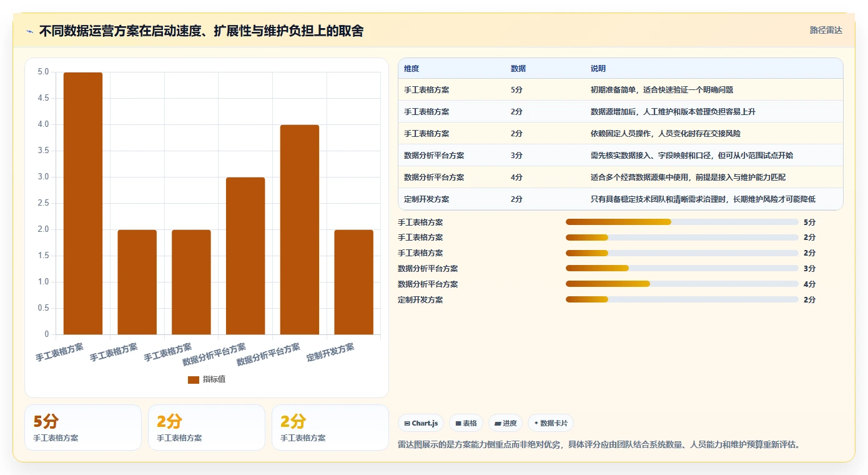This screenshot has height=475, width=868.
Task: Click the Chart.js chip
Action: (421, 423)
